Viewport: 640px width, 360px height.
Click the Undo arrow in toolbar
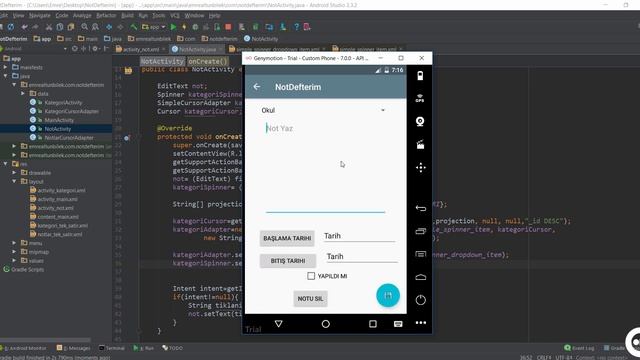click(24, 27)
